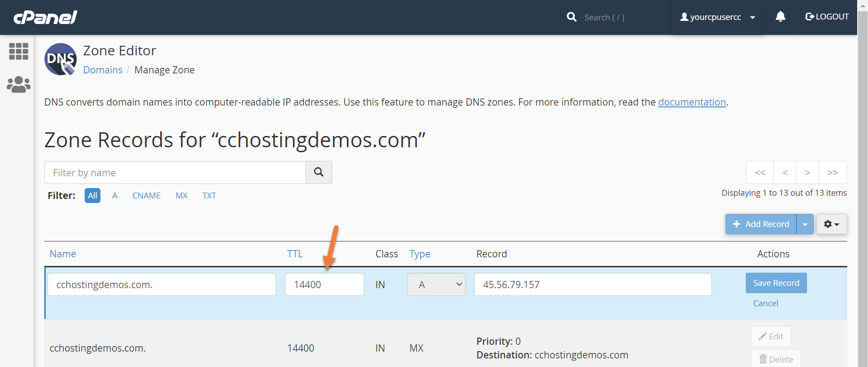The width and height of the screenshot is (868, 367).
Task: Open the tools grid icon in sidebar
Action: pos(19,51)
